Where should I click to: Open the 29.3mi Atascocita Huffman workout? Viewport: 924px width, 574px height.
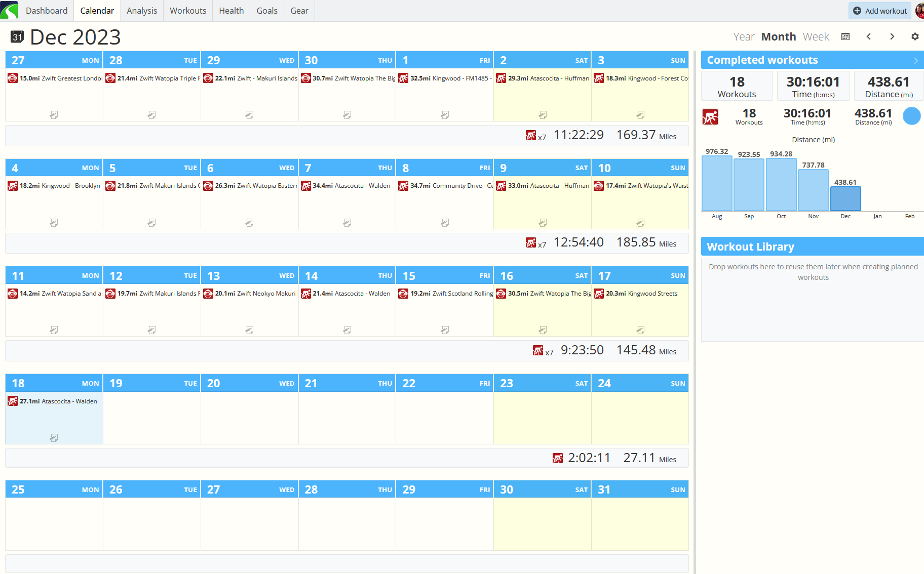click(543, 78)
